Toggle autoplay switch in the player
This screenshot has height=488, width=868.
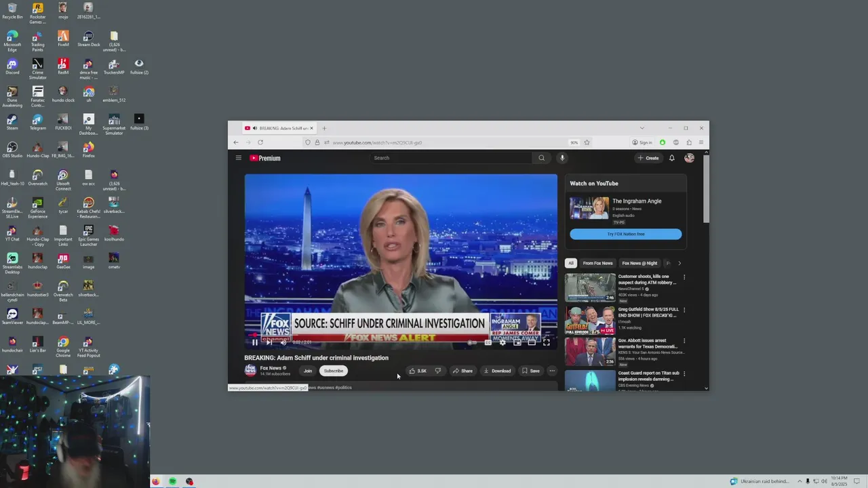click(x=472, y=342)
